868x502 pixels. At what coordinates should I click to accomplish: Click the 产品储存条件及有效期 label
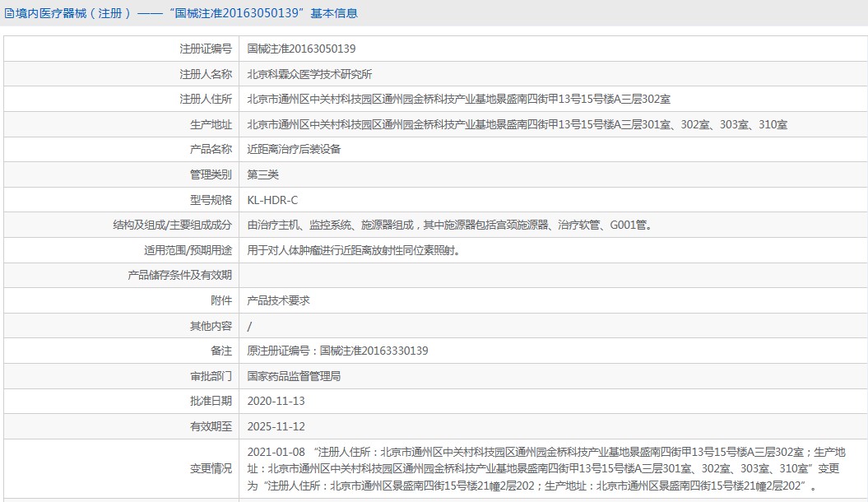[179, 275]
